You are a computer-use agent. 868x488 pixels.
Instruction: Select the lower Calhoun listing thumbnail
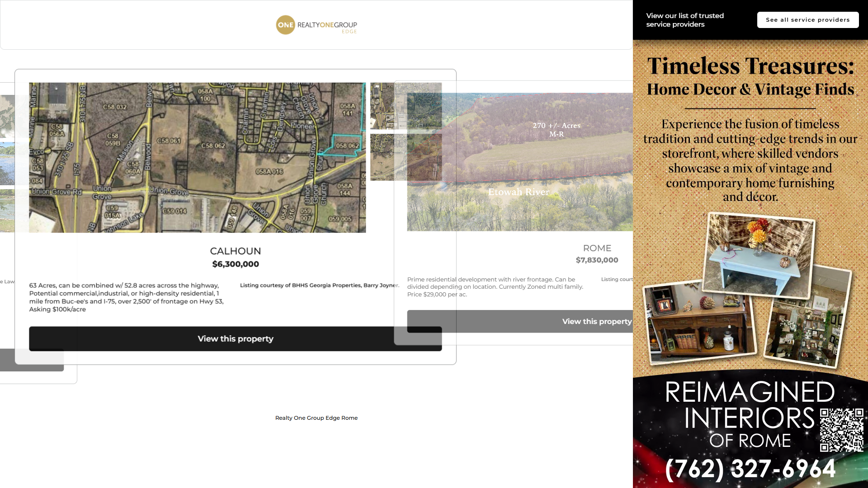(382, 157)
